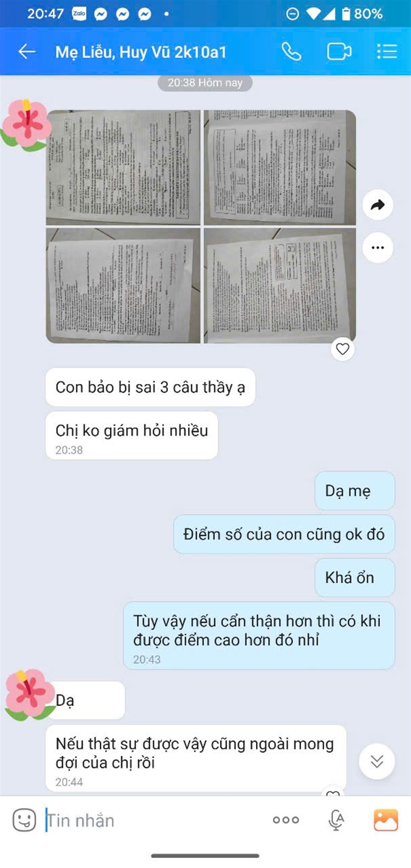Screen dimensions: 411x868
Task: Tap the back arrow in header
Action: [27, 51]
